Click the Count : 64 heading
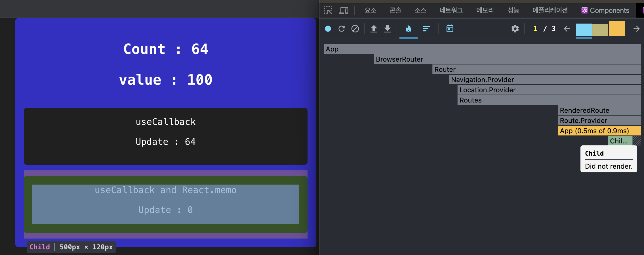This screenshot has width=644, height=255. [x=166, y=49]
